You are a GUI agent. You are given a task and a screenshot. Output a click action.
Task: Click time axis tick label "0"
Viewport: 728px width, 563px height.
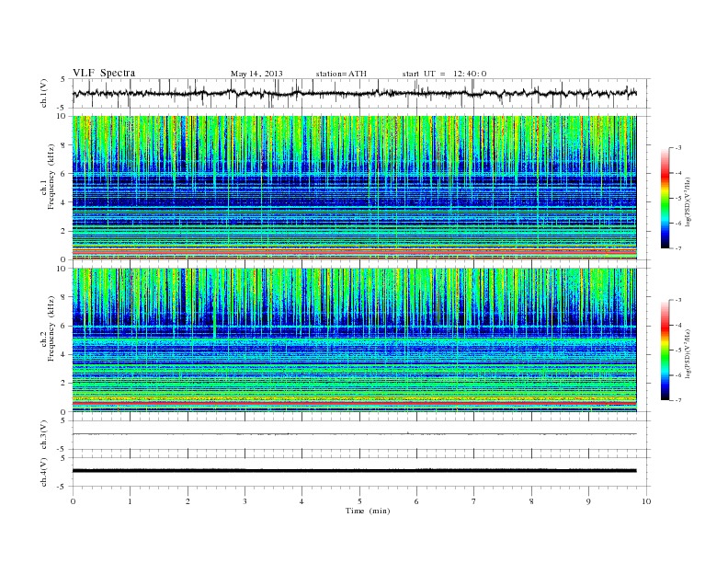pos(73,501)
